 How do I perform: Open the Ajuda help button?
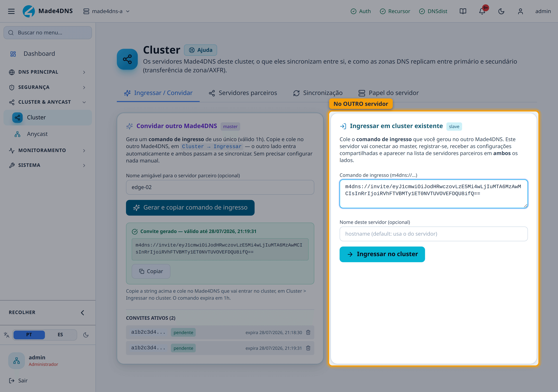point(201,50)
